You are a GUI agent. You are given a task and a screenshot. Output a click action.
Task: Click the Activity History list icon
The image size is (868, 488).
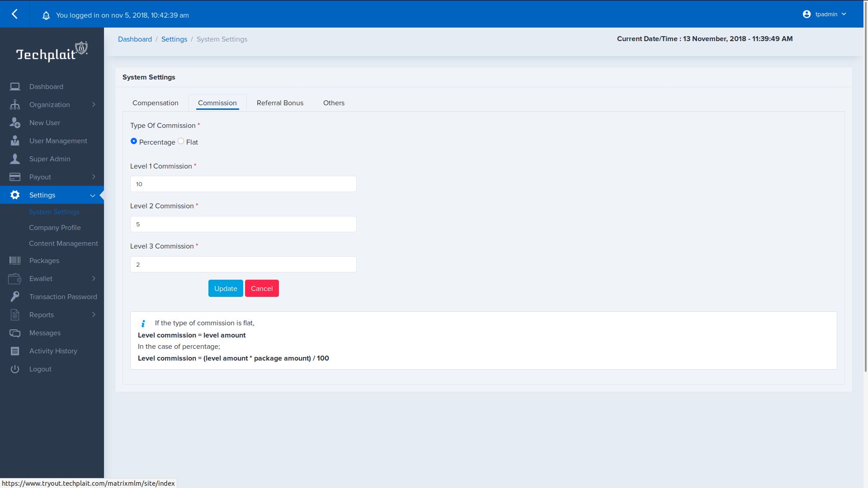(x=15, y=351)
